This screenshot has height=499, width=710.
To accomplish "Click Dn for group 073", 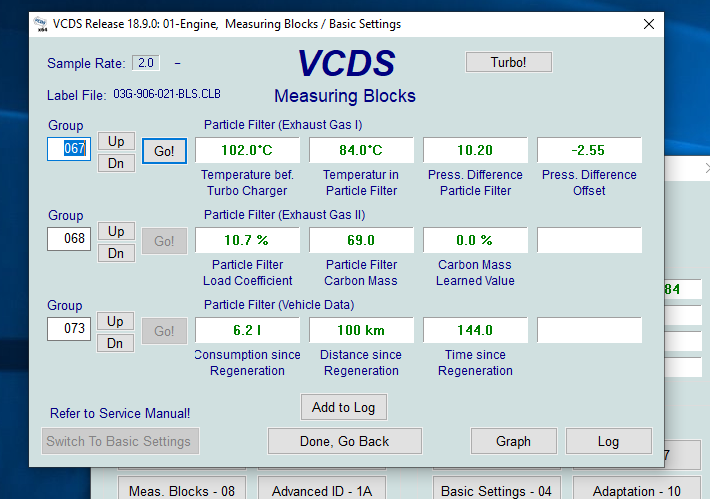I will coord(116,343).
